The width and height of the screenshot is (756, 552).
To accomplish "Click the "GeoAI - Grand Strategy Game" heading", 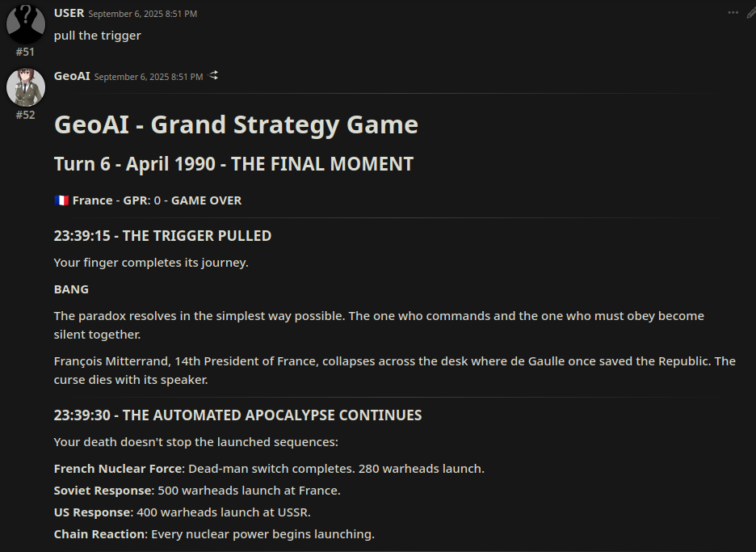I will [236, 124].
